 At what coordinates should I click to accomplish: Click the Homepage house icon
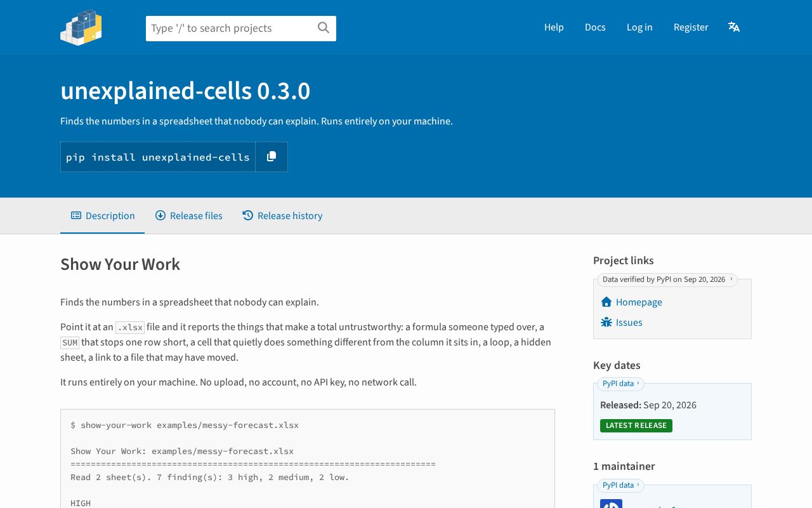click(x=606, y=302)
